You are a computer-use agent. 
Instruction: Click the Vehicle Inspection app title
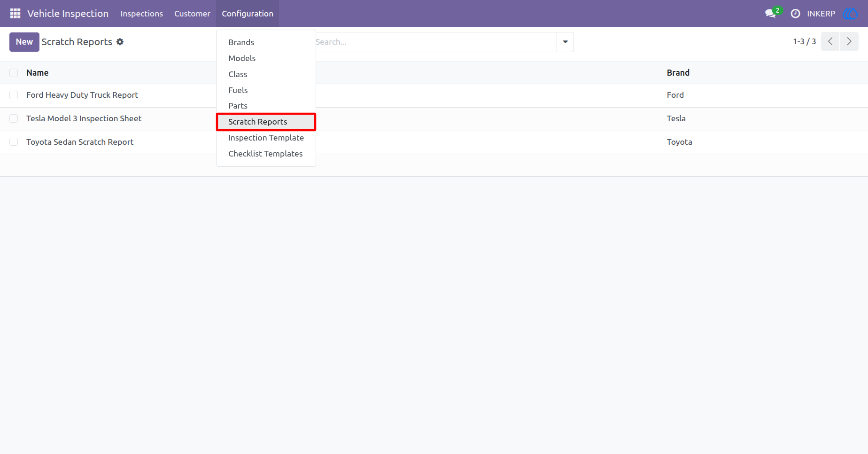[68, 14]
